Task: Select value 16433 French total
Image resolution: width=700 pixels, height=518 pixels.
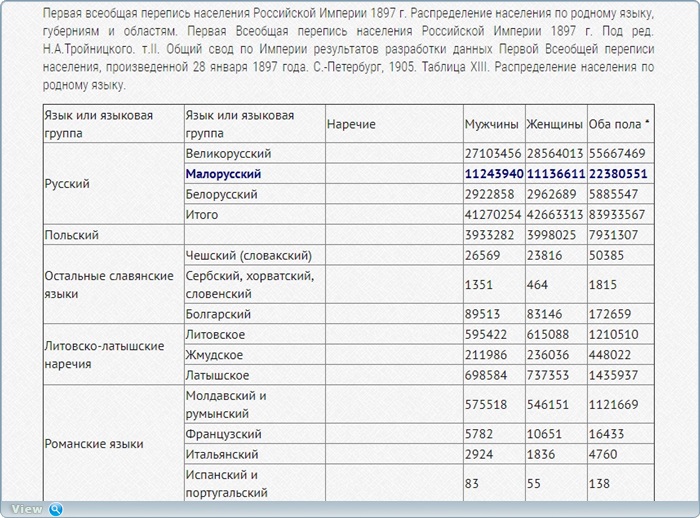Action: [x=606, y=434]
